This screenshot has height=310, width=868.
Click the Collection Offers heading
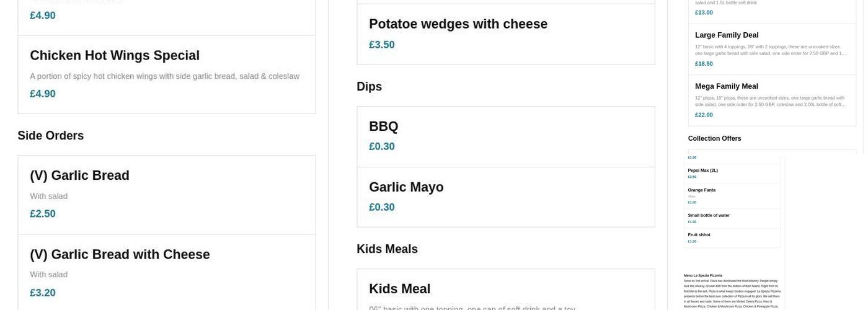pos(714,139)
